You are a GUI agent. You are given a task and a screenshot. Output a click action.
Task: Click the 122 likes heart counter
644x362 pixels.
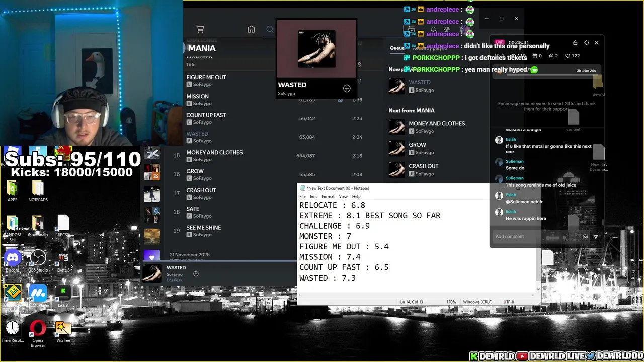(x=572, y=56)
